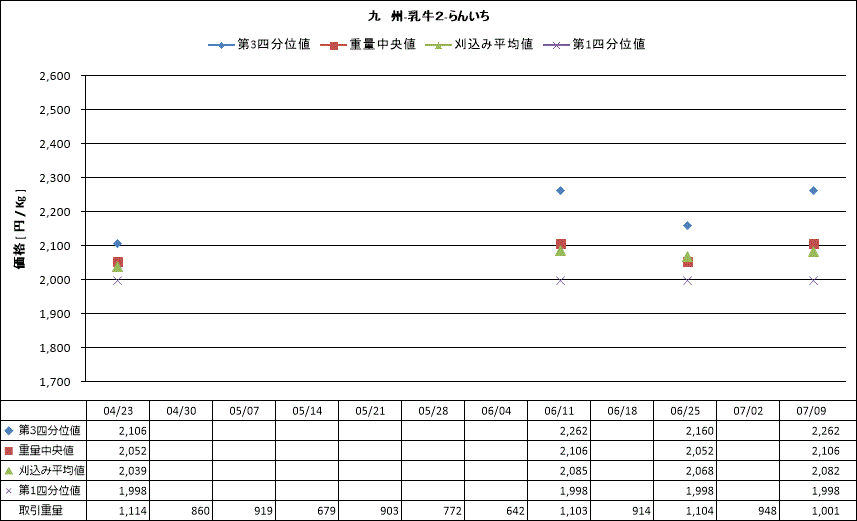Screen dimensions: 857x521
Task: Click the blue diamond icon in table row 第3四分位値
Action: coord(9,431)
